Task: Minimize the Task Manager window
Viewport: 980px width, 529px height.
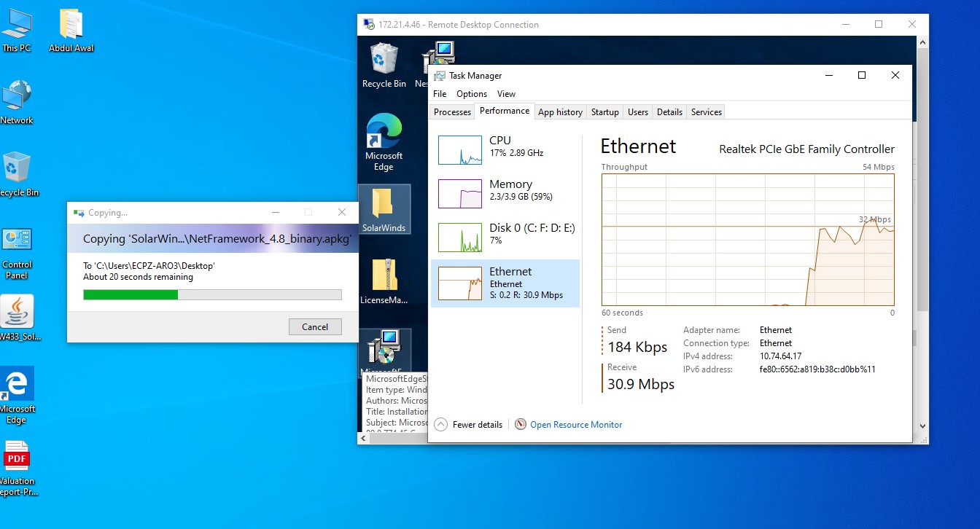Action: click(829, 75)
